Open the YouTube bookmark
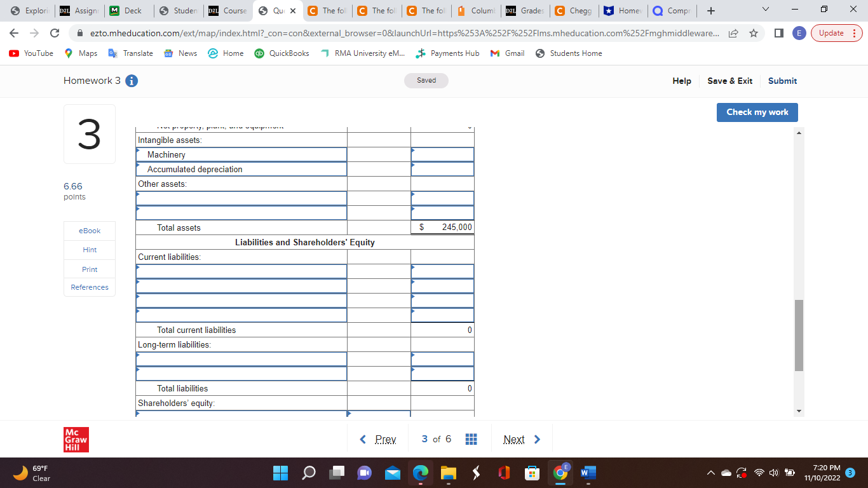868x488 pixels. click(x=31, y=53)
